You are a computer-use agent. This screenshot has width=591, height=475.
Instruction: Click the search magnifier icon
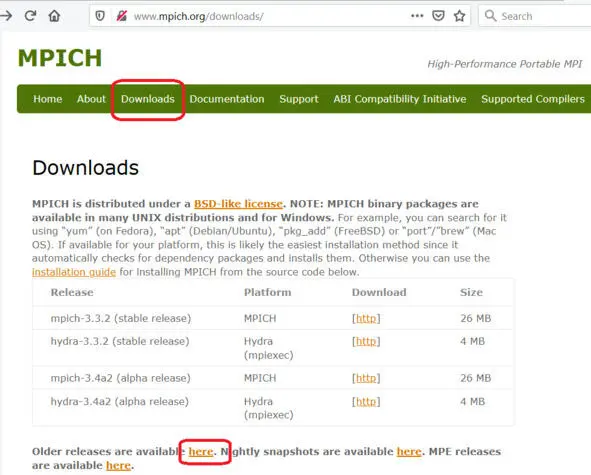[490, 16]
